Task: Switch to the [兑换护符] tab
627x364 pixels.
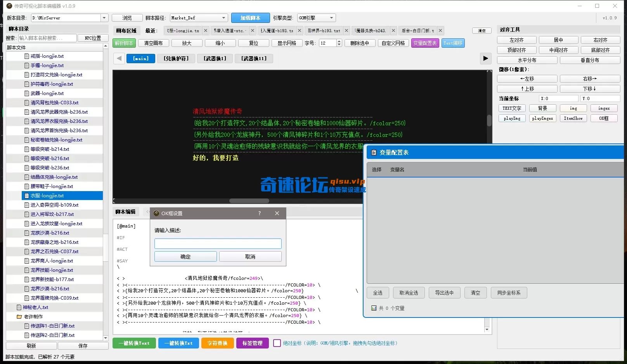Action: click(x=176, y=59)
